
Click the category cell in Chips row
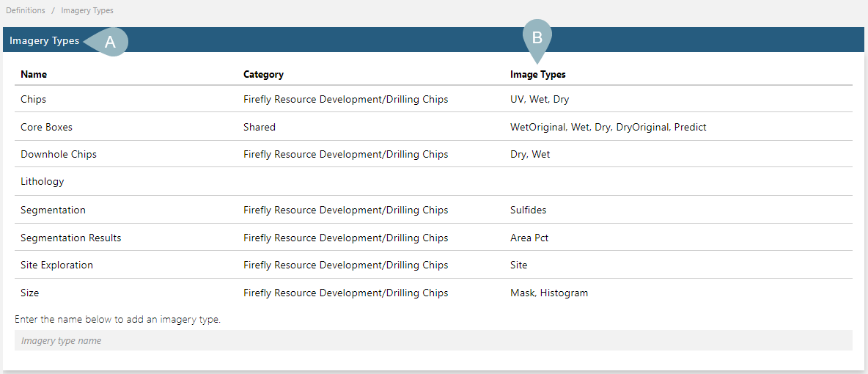pos(346,100)
